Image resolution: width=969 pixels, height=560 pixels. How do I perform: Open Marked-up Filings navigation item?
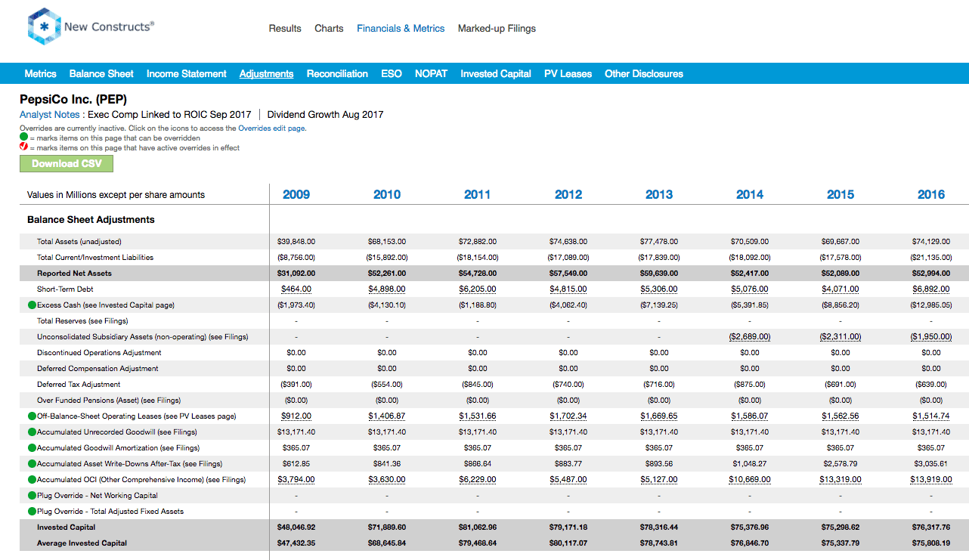tap(497, 29)
